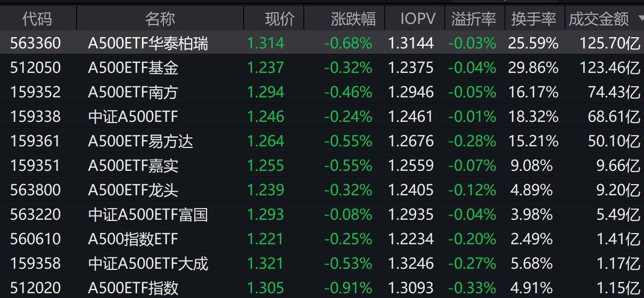The width and height of the screenshot is (644, 298).
Task: Sort by 涨跌幅 column header
Action: (x=353, y=19)
